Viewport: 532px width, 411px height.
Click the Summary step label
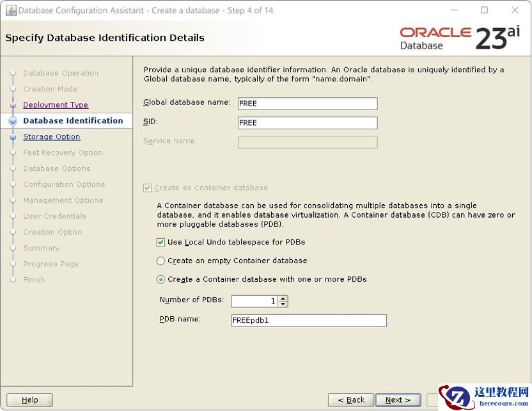(x=42, y=248)
